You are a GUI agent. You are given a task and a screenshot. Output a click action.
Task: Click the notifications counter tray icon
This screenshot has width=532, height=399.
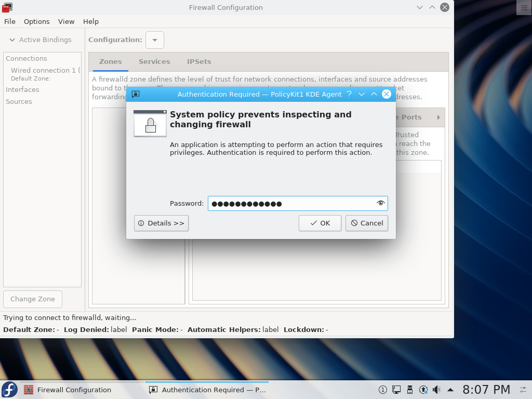382,390
